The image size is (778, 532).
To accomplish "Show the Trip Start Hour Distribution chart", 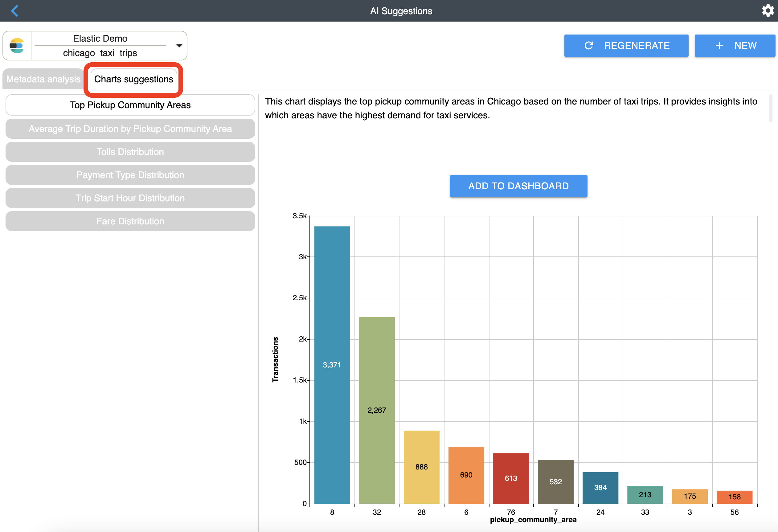I will point(130,198).
